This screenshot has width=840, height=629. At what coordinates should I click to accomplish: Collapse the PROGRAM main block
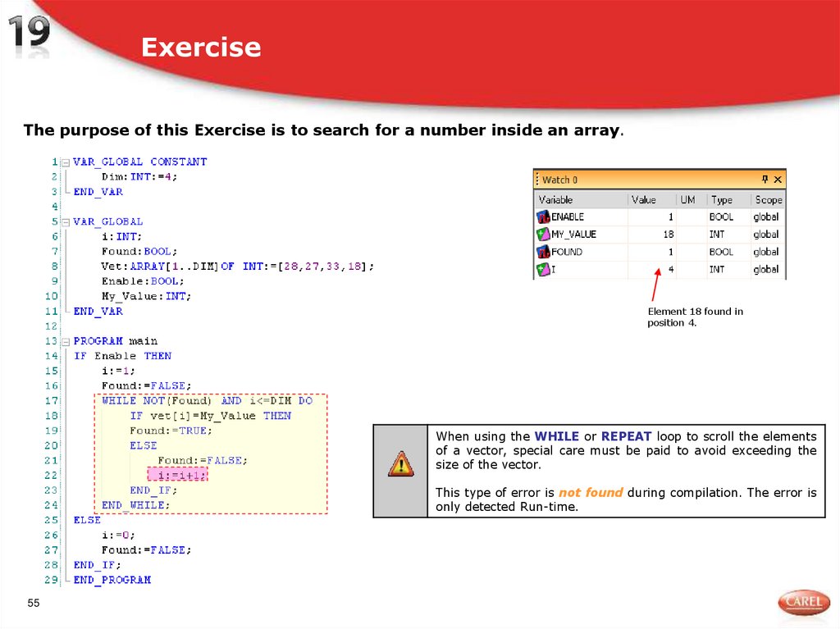[x=65, y=340]
